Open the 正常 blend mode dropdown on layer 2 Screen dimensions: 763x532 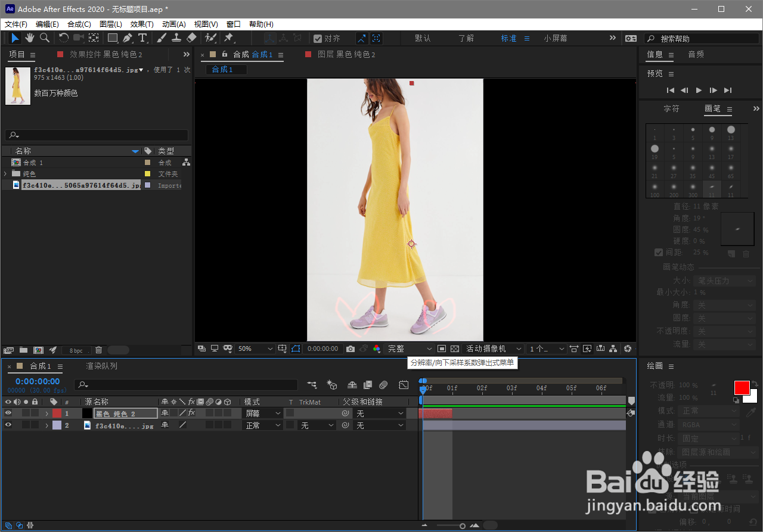pyautogui.click(x=263, y=425)
